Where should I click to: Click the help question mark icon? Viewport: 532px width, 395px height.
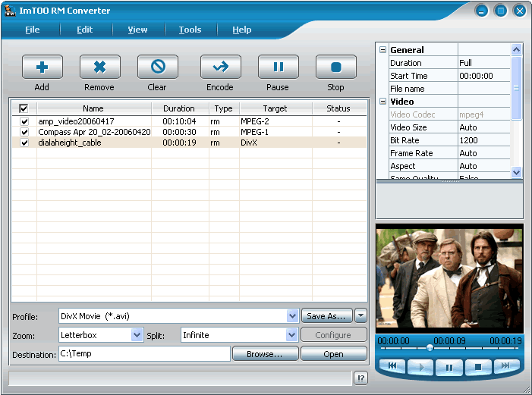(x=360, y=378)
